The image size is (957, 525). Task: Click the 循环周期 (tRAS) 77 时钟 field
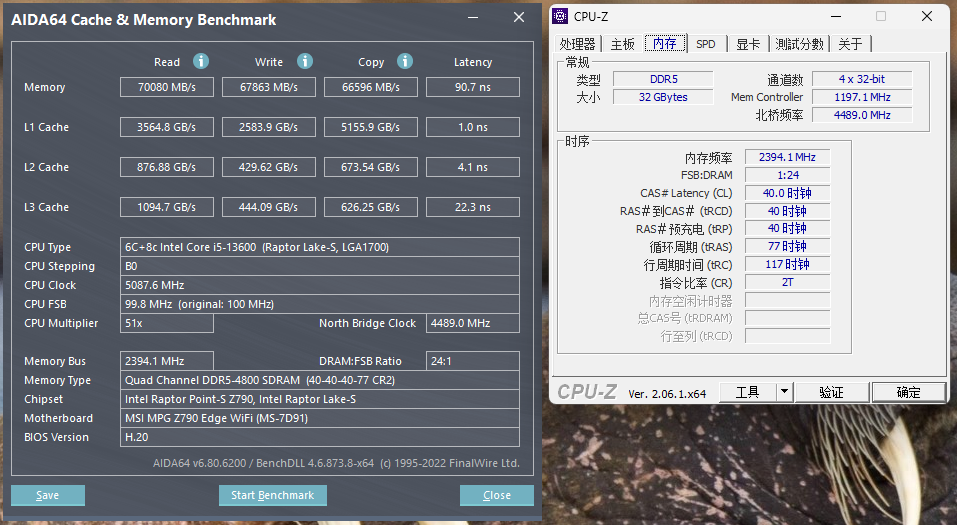pyautogui.click(x=787, y=247)
